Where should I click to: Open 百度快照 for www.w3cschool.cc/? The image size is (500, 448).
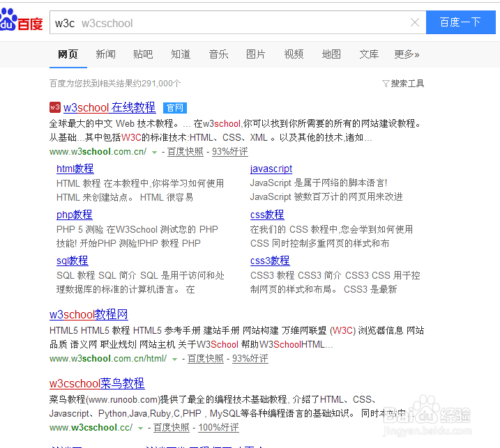pos(172,428)
